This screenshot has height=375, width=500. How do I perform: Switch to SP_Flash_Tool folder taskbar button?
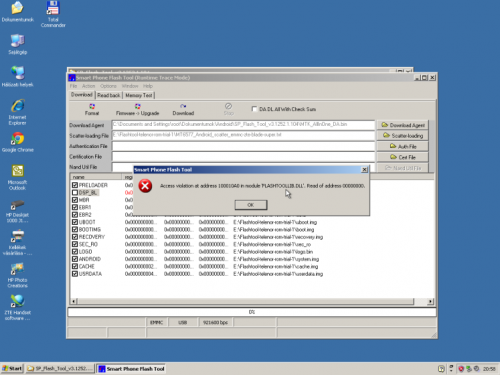click(60, 368)
